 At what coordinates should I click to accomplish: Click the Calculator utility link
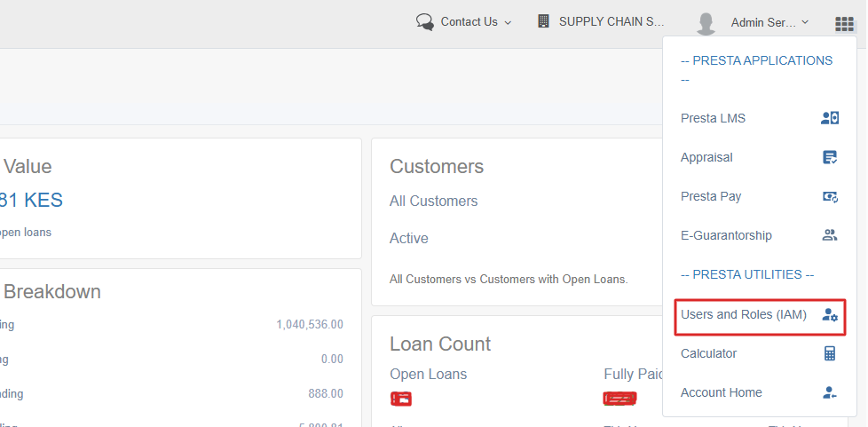708,353
